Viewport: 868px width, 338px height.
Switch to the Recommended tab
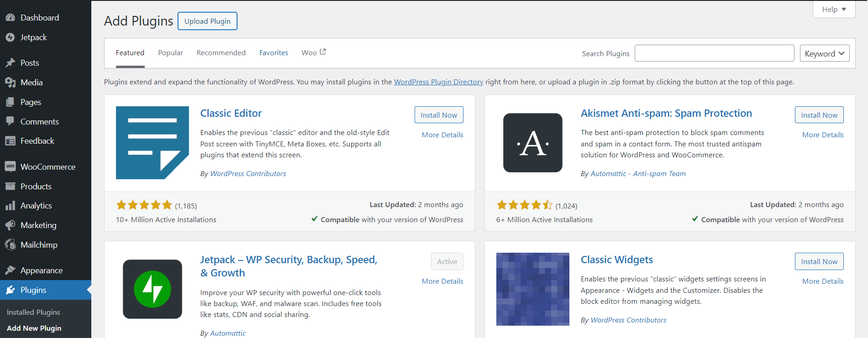click(x=221, y=53)
